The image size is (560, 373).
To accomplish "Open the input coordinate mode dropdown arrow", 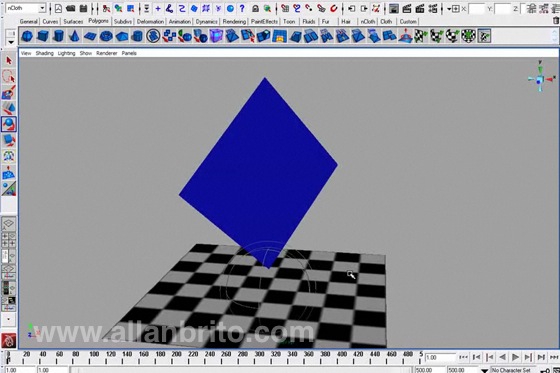I will pos(449,9).
